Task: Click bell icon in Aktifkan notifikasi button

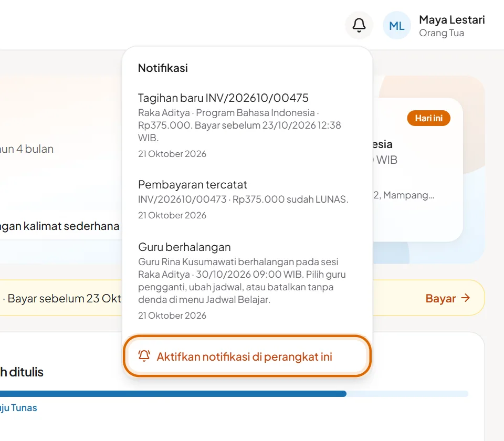Action: (x=144, y=356)
